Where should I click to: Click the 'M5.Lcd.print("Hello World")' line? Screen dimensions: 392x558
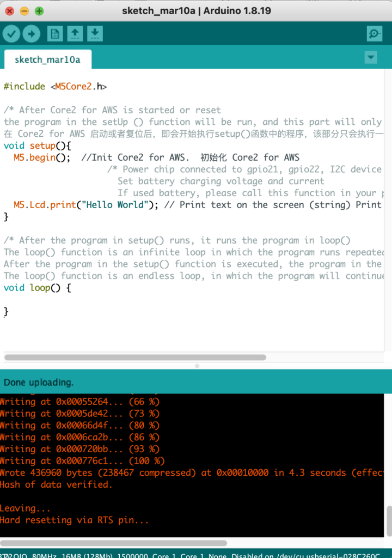coord(85,205)
